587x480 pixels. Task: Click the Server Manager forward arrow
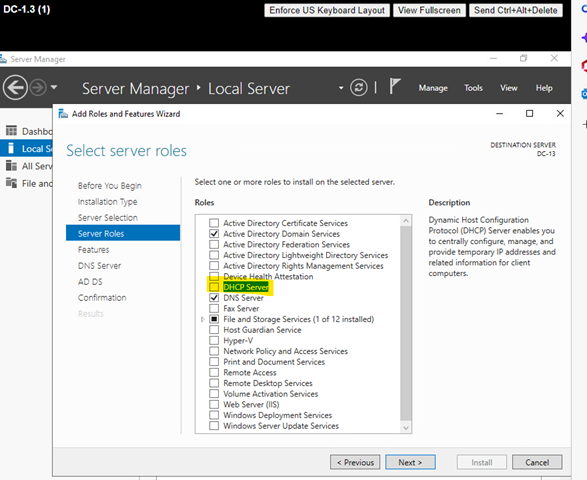click(x=38, y=88)
